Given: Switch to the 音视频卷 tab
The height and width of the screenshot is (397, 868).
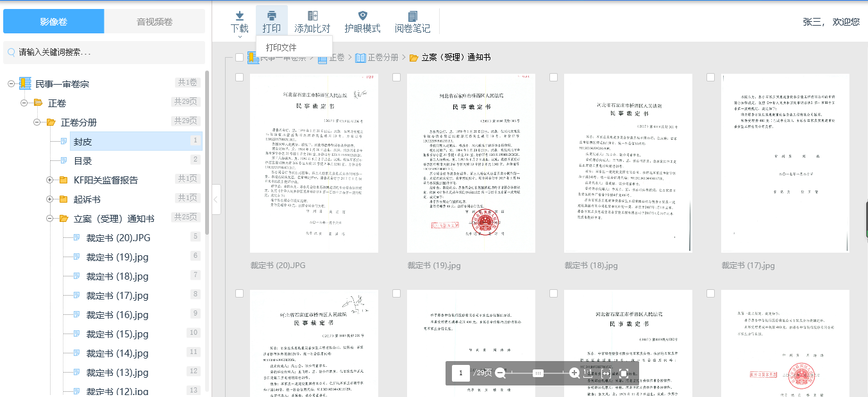Looking at the screenshot, I should [x=154, y=21].
